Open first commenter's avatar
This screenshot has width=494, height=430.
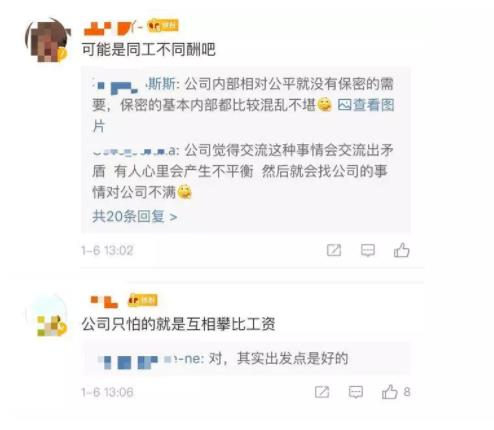point(47,40)
